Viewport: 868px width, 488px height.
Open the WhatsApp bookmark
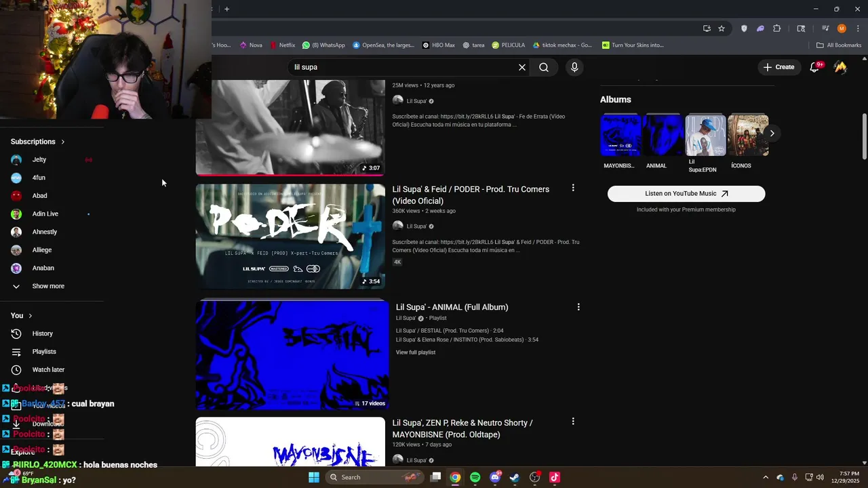(x=323, y=45)
